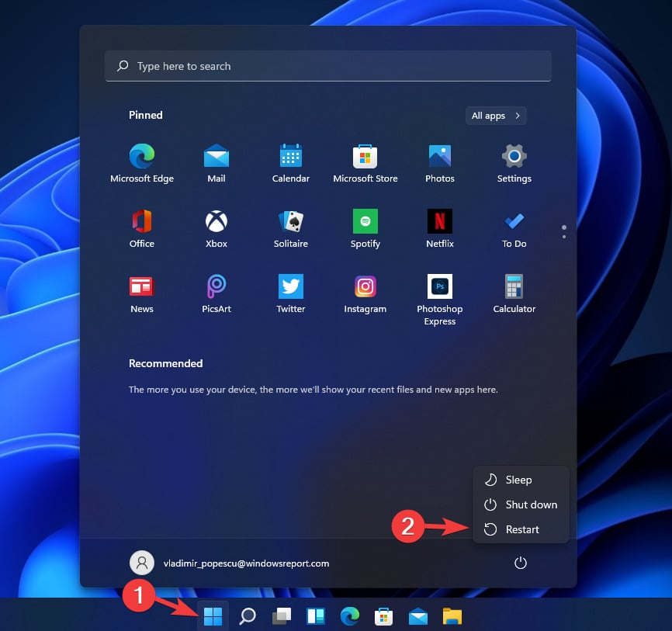Viewport: 672px width, 631px height.
Task: Open File Explorer from the taskbar
Action: click(x=452, y=616)
